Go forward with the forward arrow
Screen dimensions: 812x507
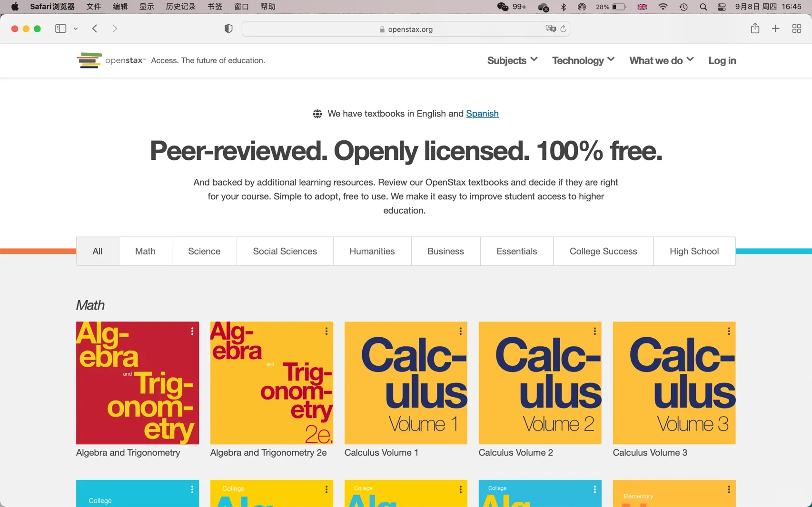click(x=114, y=29)
